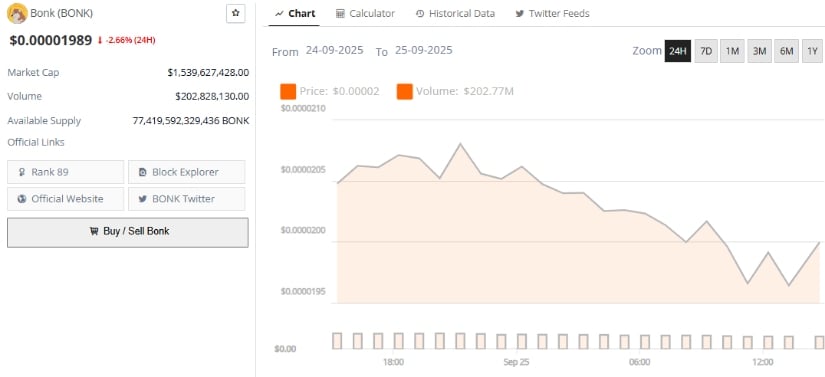View the Twitter Feeds tab
Image resolution: width=825 pixels, height=377 pixels.
click(x=552, y=14)
